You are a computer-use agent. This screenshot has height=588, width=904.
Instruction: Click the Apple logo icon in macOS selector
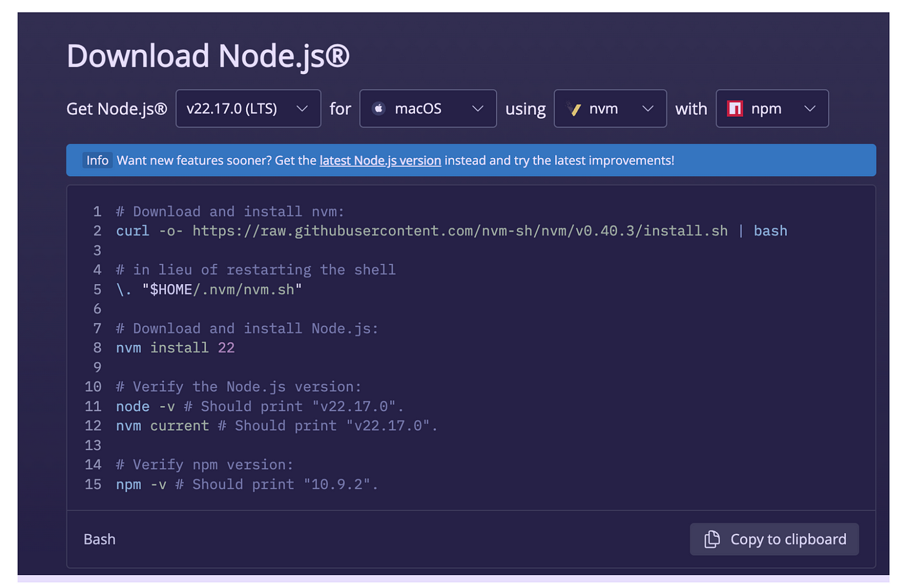[x=379, y=108]
